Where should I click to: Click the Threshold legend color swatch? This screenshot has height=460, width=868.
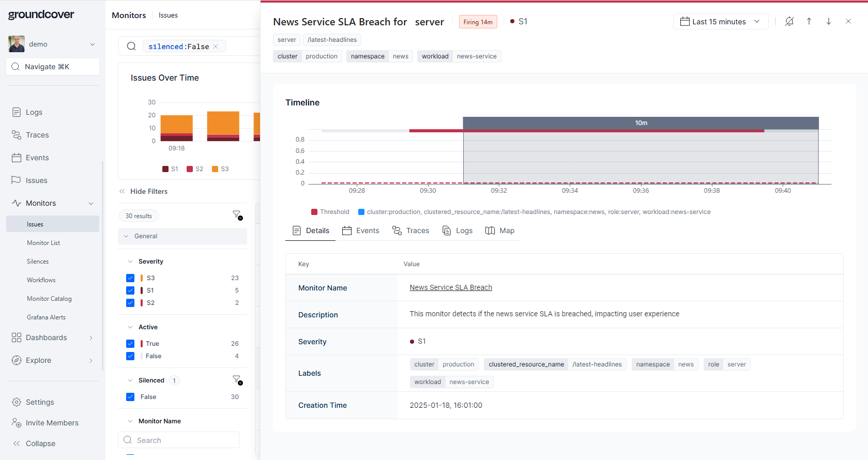[314, 212]
